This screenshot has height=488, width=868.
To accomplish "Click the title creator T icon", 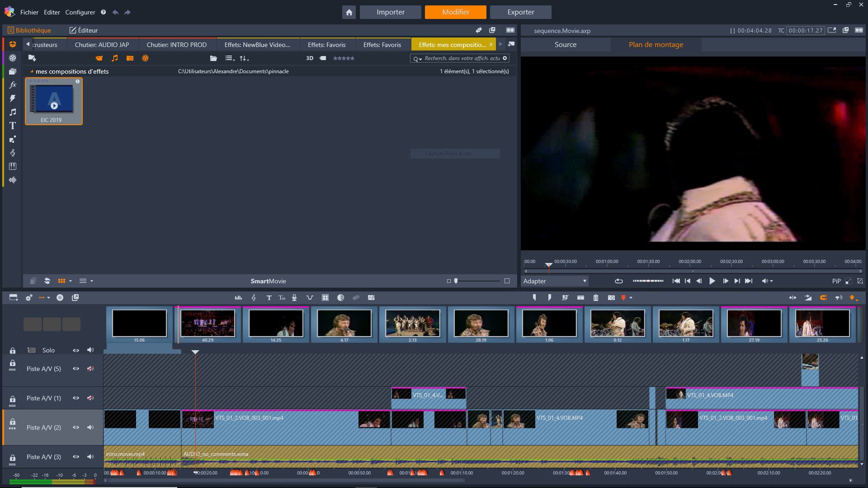I will (269, 298).
